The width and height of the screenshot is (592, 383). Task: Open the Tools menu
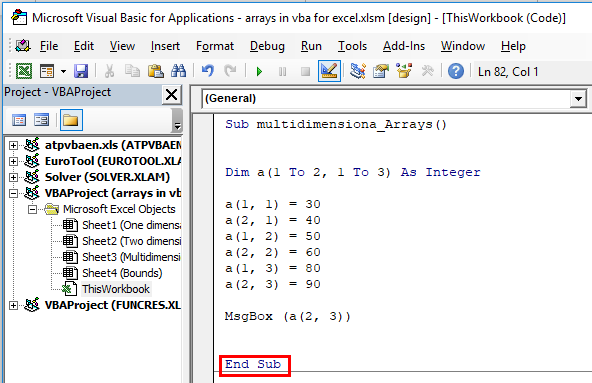[352, 46]
